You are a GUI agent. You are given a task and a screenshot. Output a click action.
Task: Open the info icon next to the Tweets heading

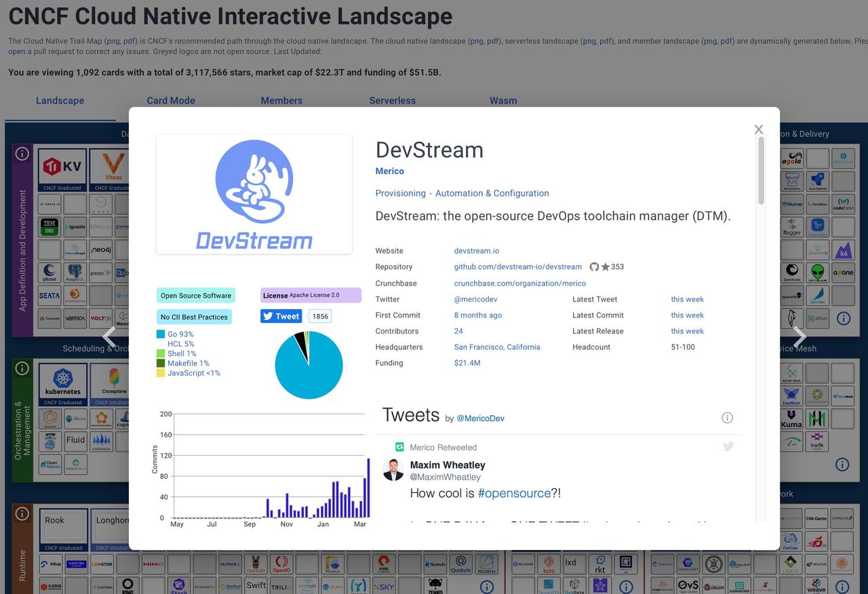click(727, 418)
